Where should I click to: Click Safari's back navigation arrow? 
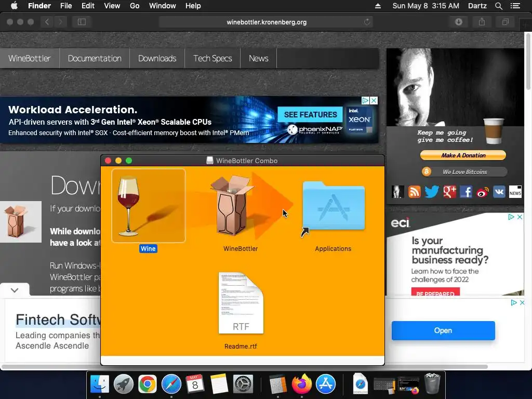pos(47,22)
